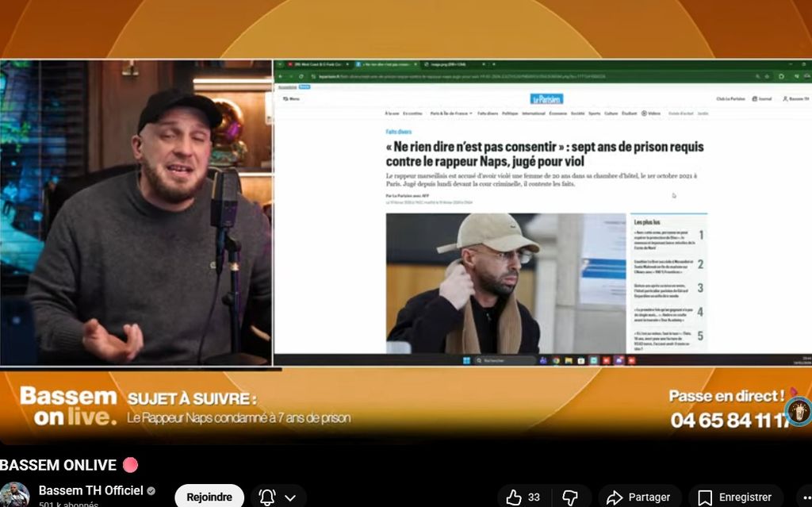Open the number 1 article under Les plus lus
The height and width of the screenshot is (507, 812).
coord(668,240)
